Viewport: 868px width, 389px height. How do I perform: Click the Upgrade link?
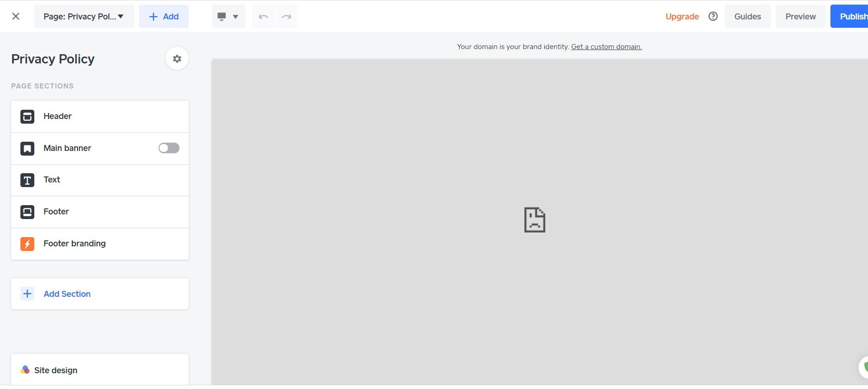pyautogui.click(x=682, y=16)
